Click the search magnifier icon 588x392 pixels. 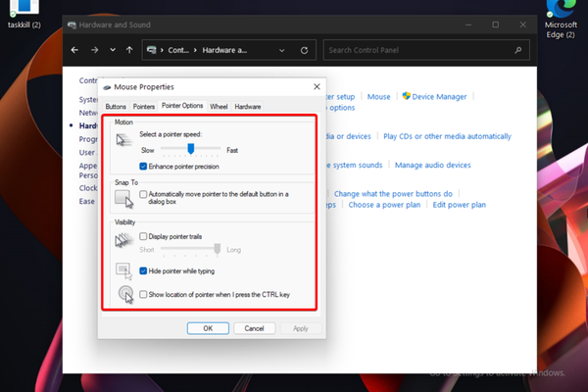[x=520, y=49]
